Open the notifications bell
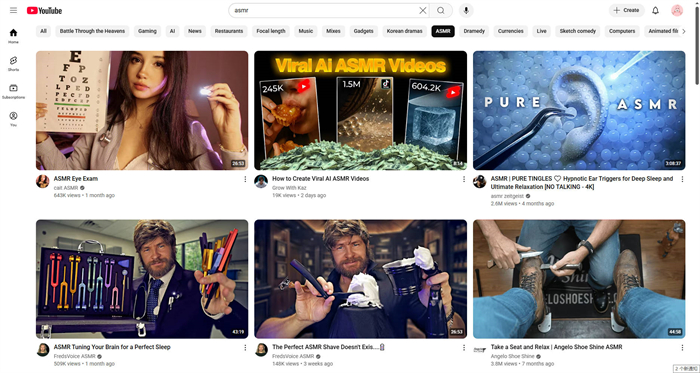This screenshot has width=700, height=373. (655, 10)
